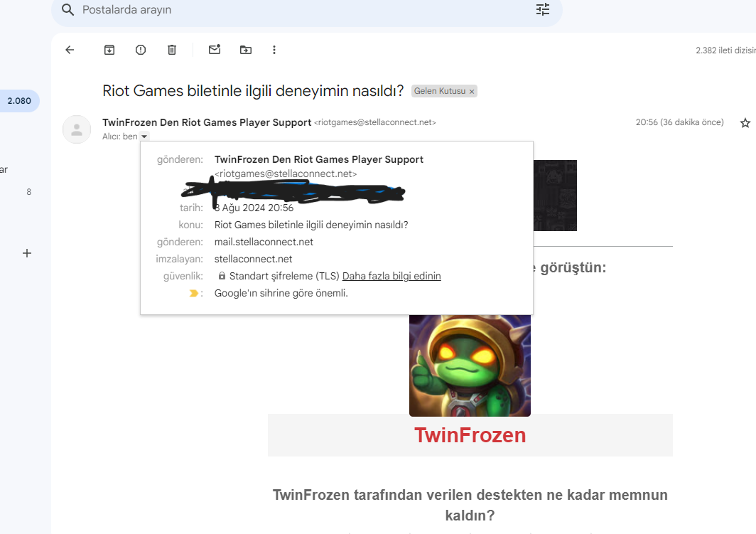Click the search magnifier icon
This screenshot has width=756, height=534.
tap(68, 10)
